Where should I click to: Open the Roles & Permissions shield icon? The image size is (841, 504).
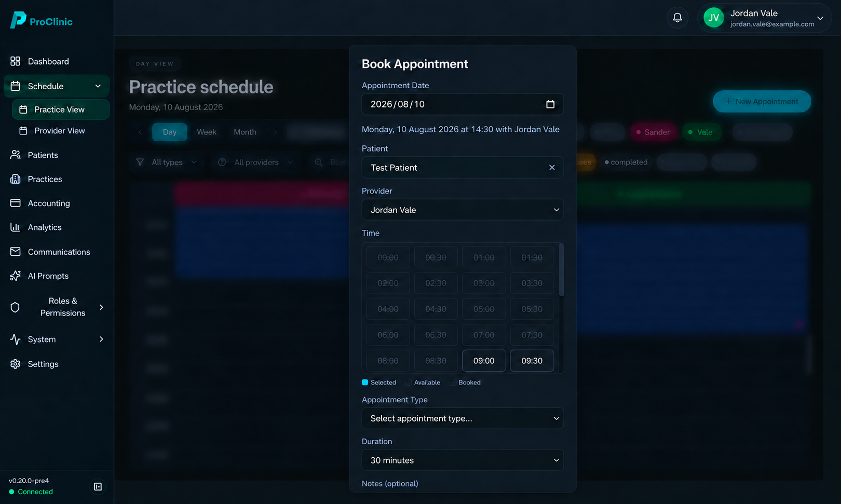pyautogui.click(x=16, y=307)
